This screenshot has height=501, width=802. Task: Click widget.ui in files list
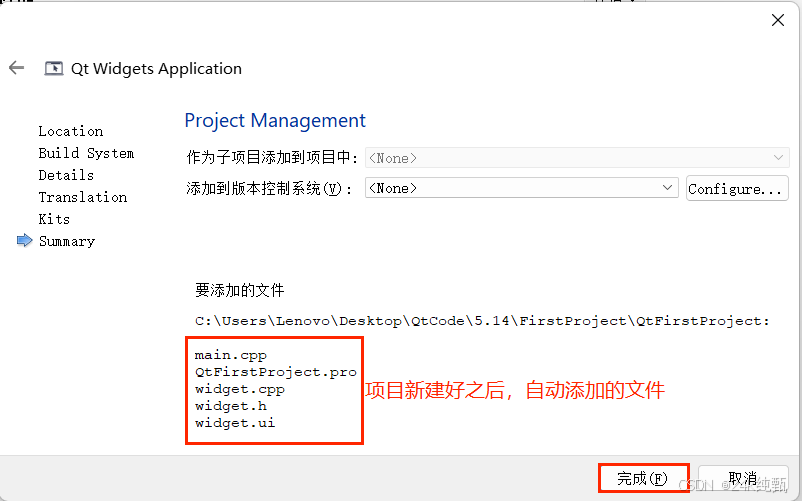click(235, 423)
